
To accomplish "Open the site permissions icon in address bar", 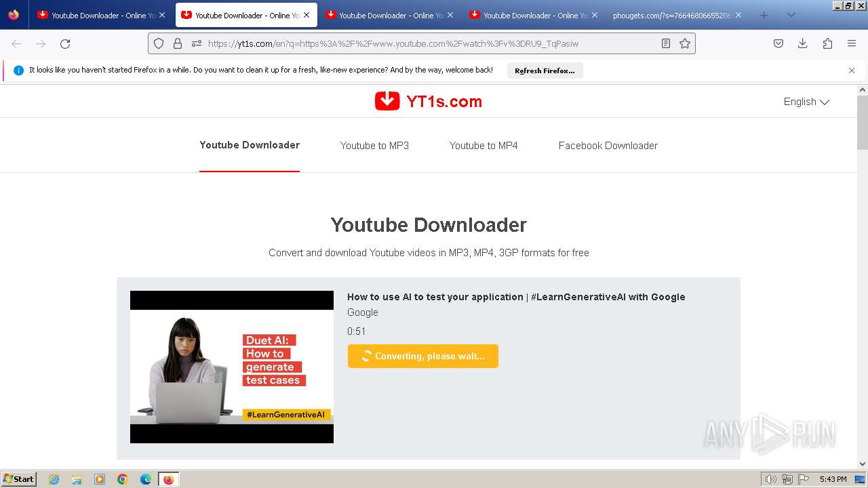I will tap(197, 43).
